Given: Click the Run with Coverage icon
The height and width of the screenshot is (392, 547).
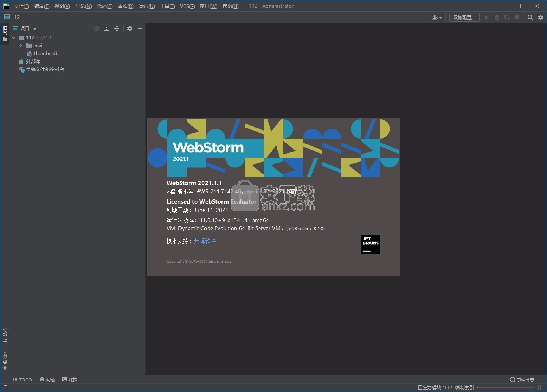Looking at the screenshot, I should coord(507,17).
